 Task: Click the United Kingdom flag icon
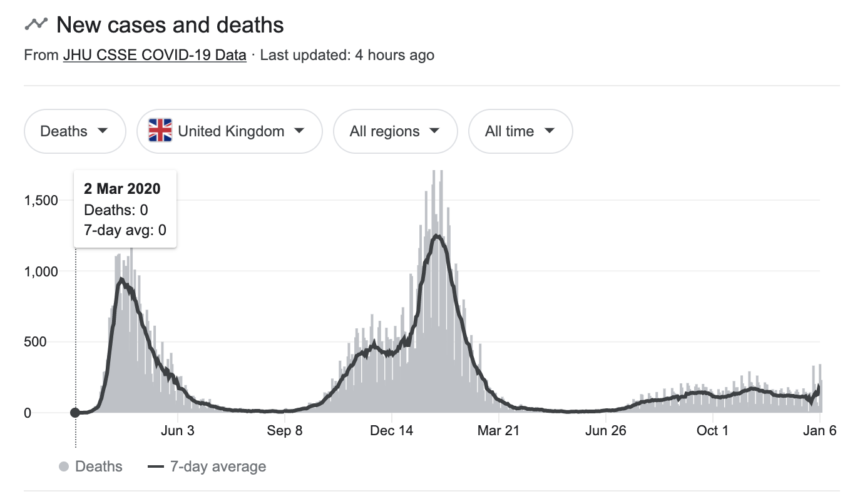point(160,131)
